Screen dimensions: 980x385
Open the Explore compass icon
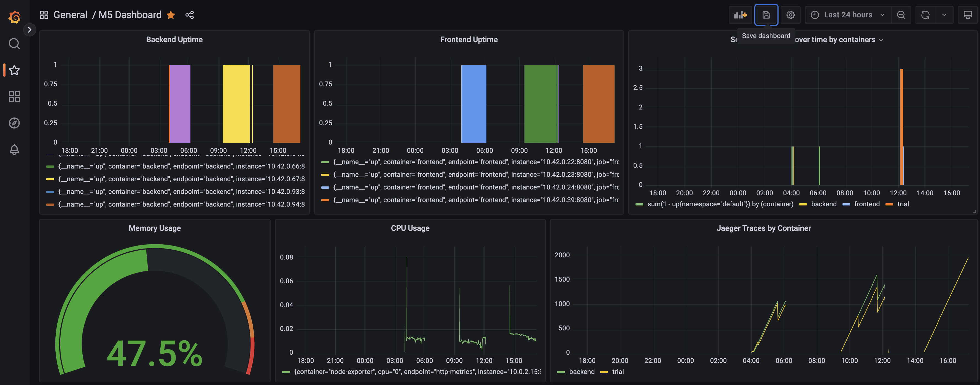(14, 123)
